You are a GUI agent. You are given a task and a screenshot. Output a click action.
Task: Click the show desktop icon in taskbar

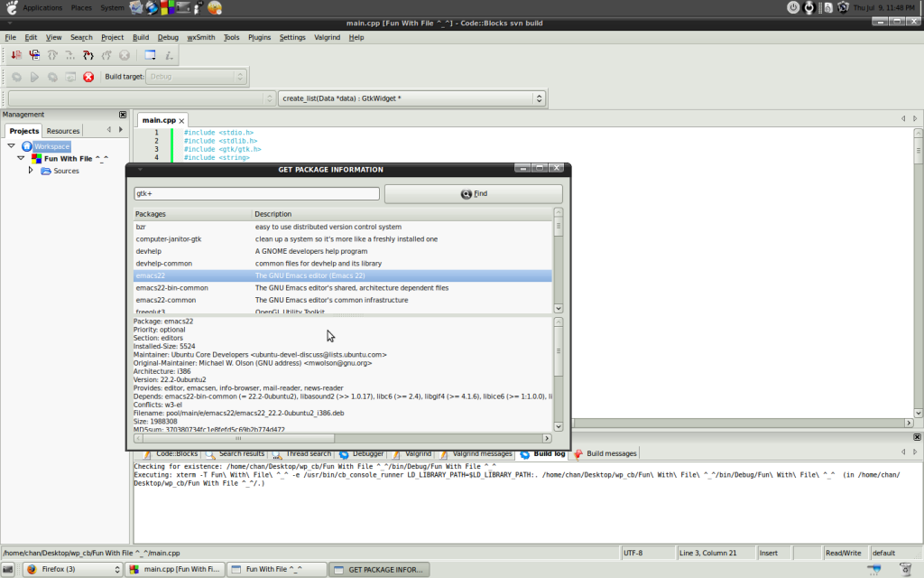point(8,569)
